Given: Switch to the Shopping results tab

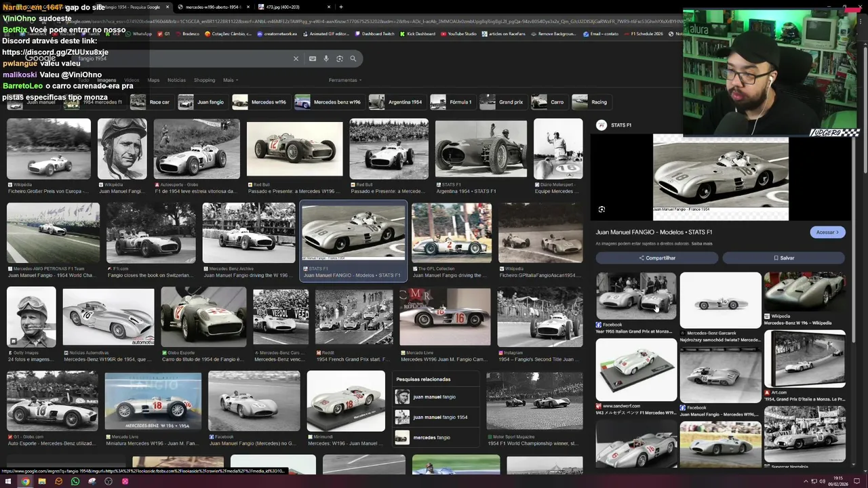Looking at the screenshot, I should (x=204, y=80).
